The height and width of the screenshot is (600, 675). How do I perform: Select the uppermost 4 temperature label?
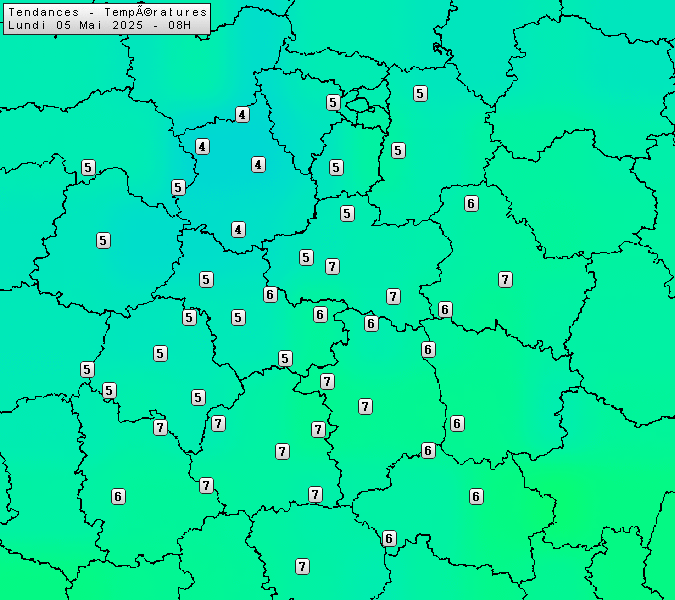[242, 114]
